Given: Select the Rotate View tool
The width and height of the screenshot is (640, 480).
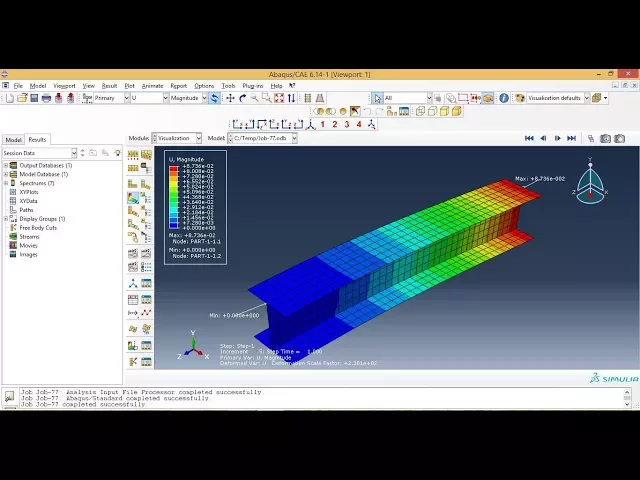Looking at the screenshot, I should tap(242, 98).
